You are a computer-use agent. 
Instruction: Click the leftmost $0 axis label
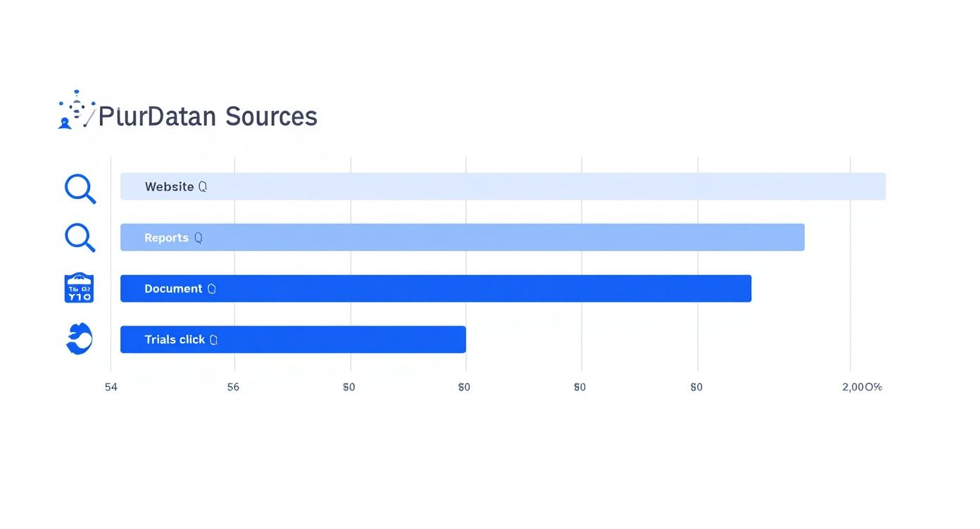349,387
